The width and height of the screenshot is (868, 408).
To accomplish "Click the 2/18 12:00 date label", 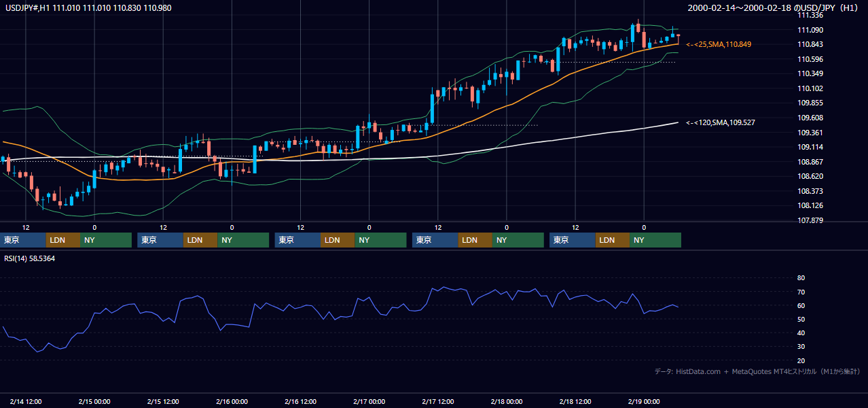I will coord(575,402).
